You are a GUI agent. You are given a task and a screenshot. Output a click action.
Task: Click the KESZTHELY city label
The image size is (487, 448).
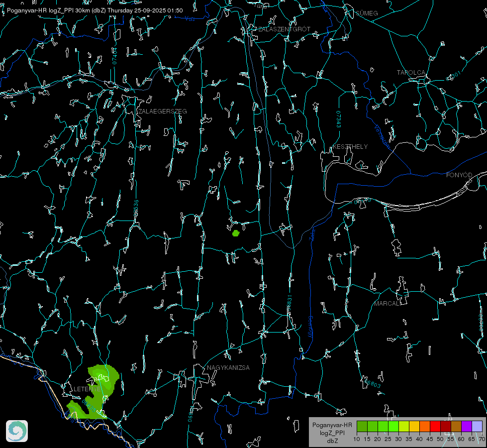coord(350,146)
